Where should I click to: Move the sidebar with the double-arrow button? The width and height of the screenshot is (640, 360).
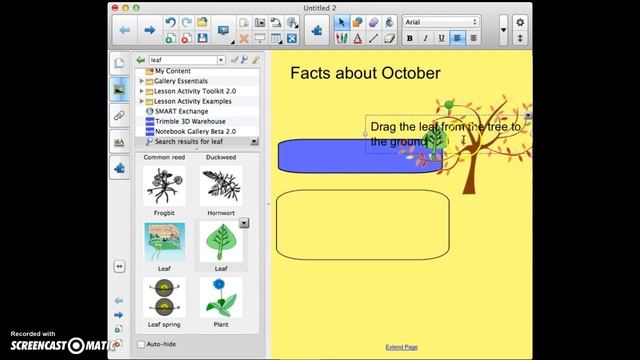point(119,267)
